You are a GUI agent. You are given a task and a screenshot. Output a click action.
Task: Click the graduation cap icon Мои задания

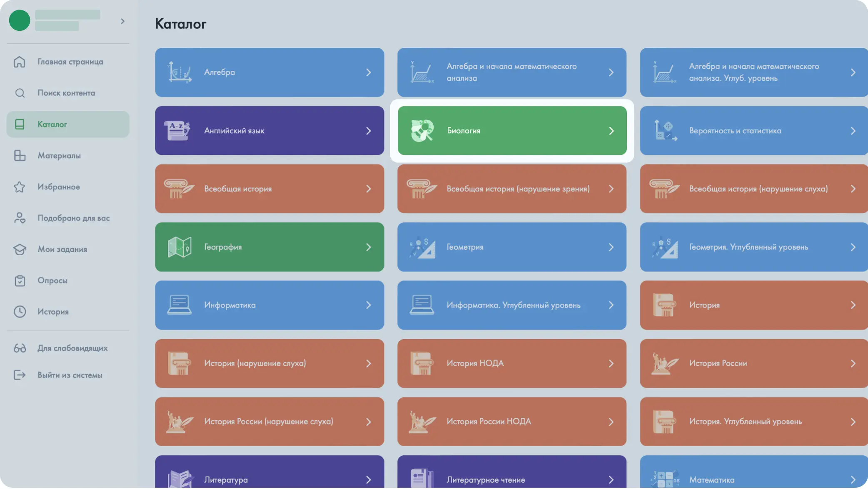pyautogui.click(x=20, y=249)
